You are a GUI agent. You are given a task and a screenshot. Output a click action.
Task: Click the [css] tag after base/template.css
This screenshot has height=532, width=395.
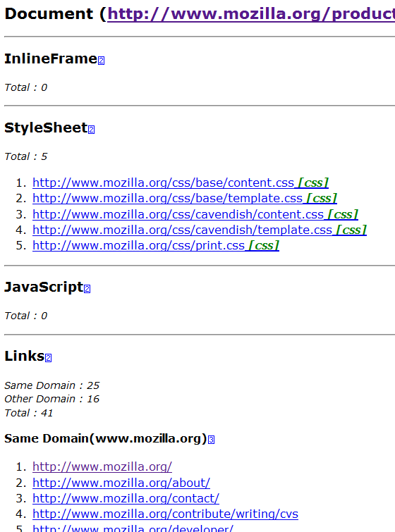click(x=322, y=198)
